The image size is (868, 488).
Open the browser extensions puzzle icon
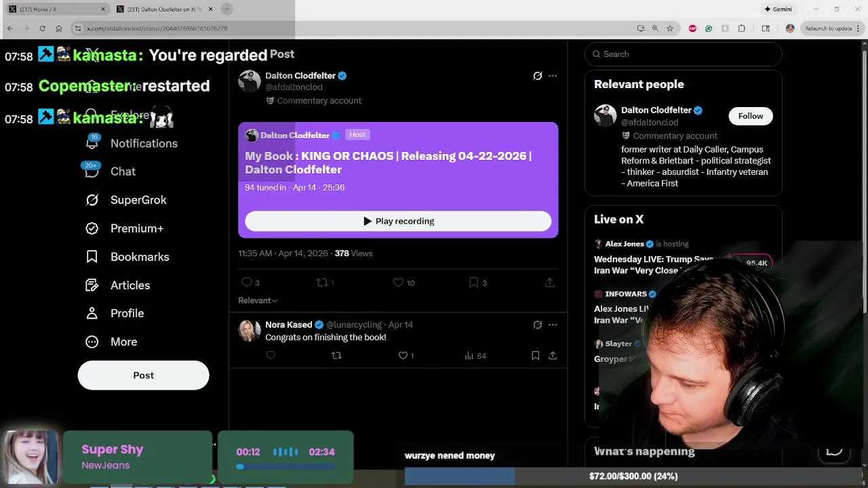tap(741, 28)
